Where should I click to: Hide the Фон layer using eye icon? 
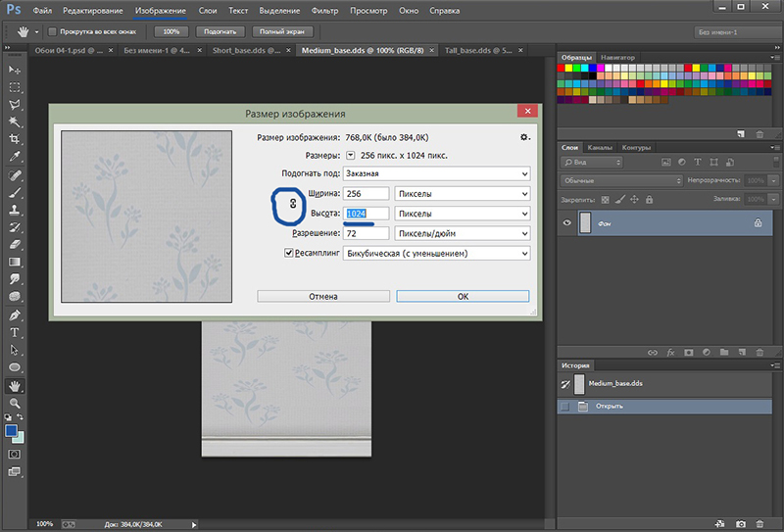pos(567,223)
